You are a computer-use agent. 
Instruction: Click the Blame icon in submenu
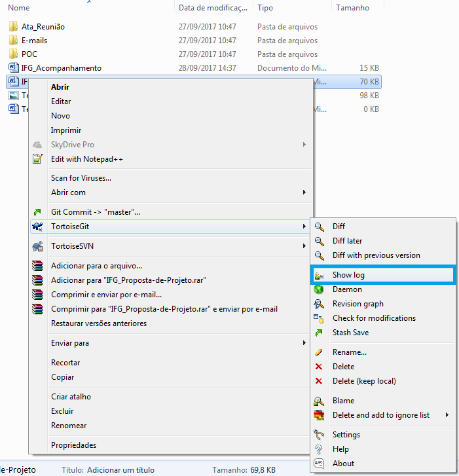pos(319,401)
